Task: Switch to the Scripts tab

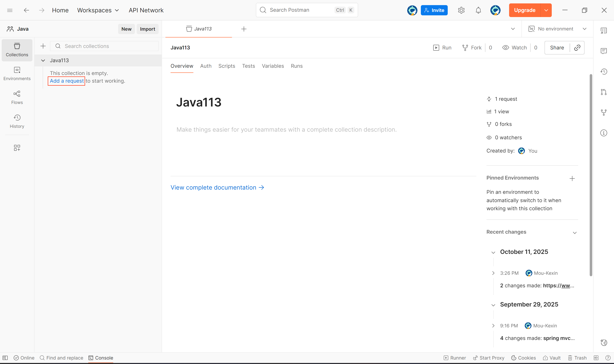Action: click(226, 66)
